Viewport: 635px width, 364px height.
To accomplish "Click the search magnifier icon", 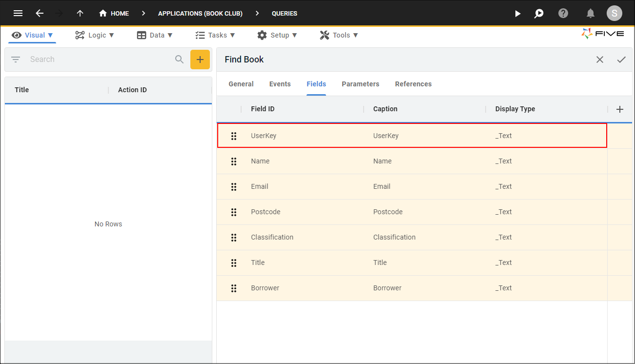I will point(180,60).
